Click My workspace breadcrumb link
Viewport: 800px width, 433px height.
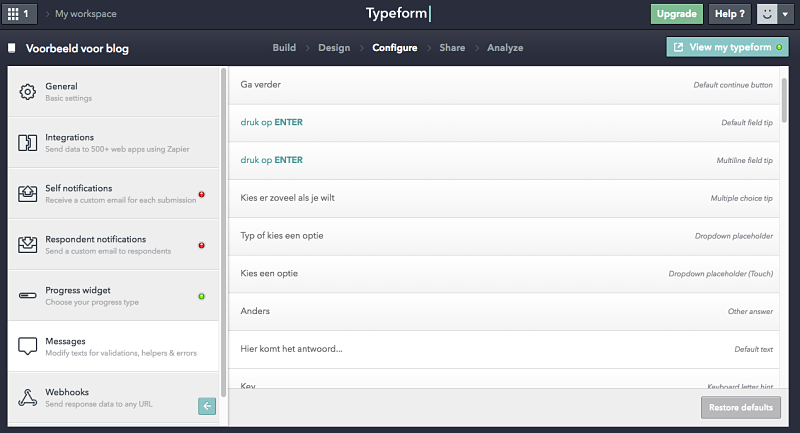tap(86, 14)
